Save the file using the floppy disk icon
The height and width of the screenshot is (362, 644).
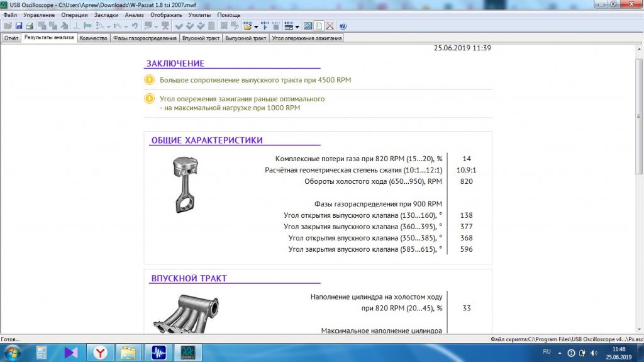[x=19, y=26]
